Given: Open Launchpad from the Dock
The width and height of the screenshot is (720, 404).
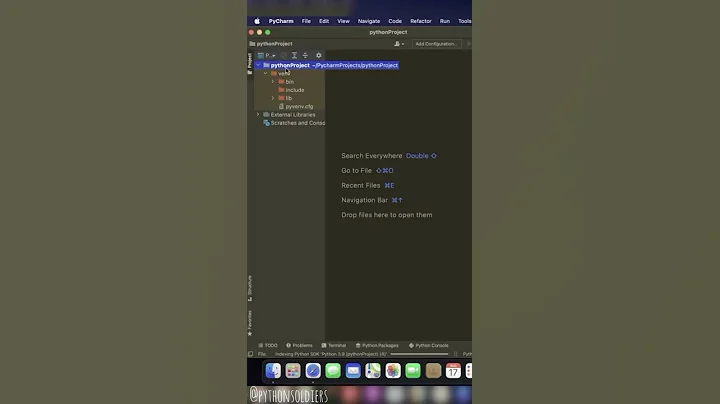Looking at the screenshot, I should point(293,370).
